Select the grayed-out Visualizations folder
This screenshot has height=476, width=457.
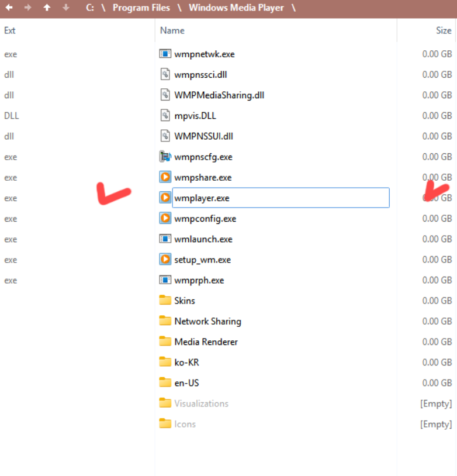coord(201,403)
